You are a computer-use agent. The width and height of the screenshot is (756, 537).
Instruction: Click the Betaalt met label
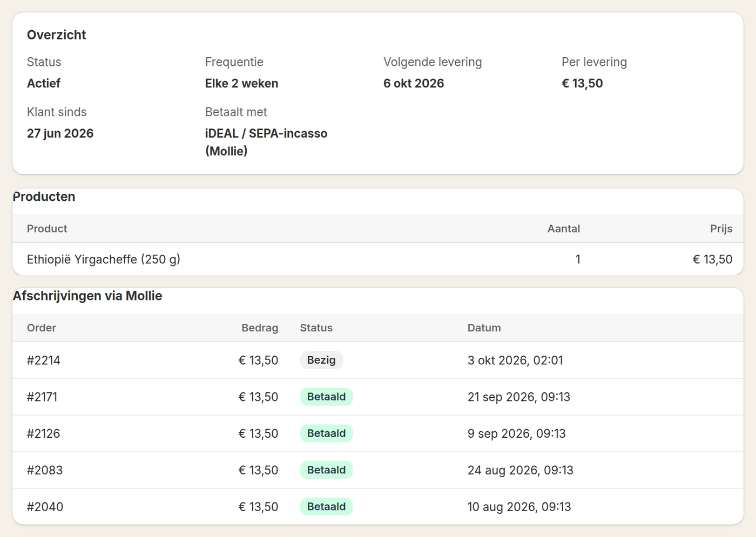(x=236, y=112)
